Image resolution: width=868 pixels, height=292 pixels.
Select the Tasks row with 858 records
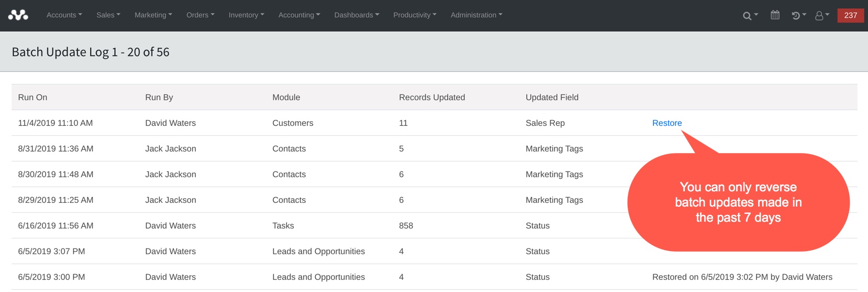click(x=435, y=226)
